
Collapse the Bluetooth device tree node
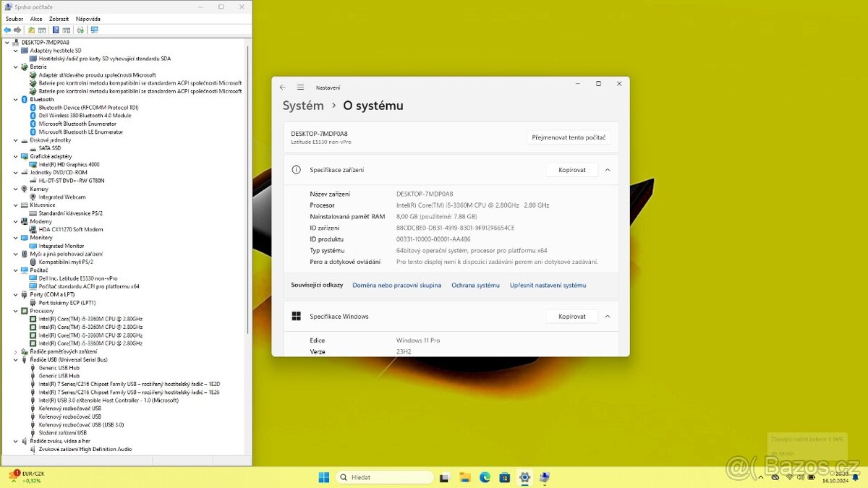16,99
